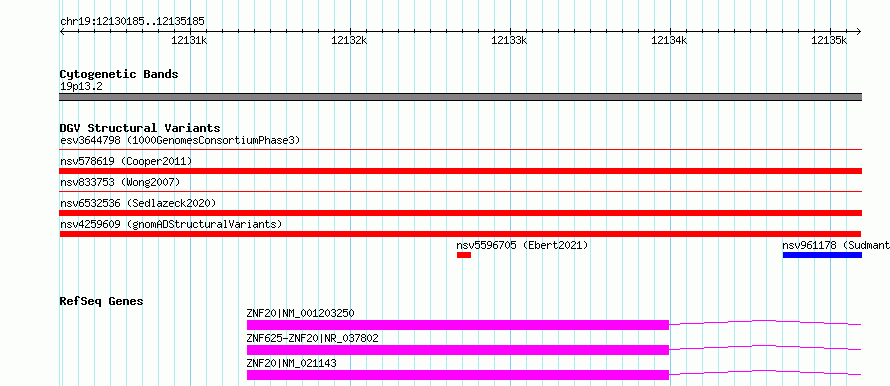Click the gray 19p13.2 cytoband bar
The image size is (890, 386).
click(460, 97)
